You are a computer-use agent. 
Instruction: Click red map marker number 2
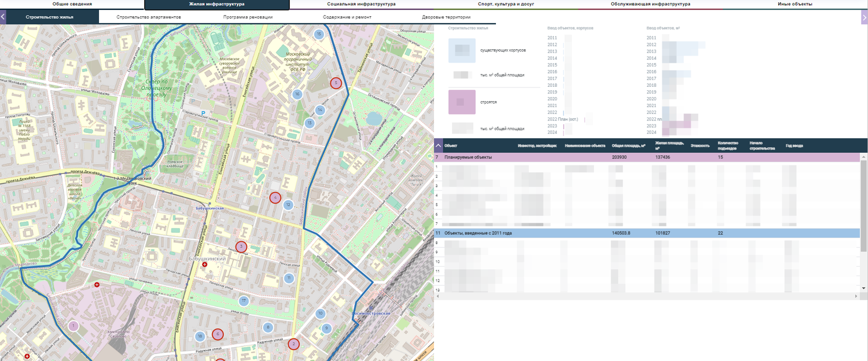click(x=293, y=344)
